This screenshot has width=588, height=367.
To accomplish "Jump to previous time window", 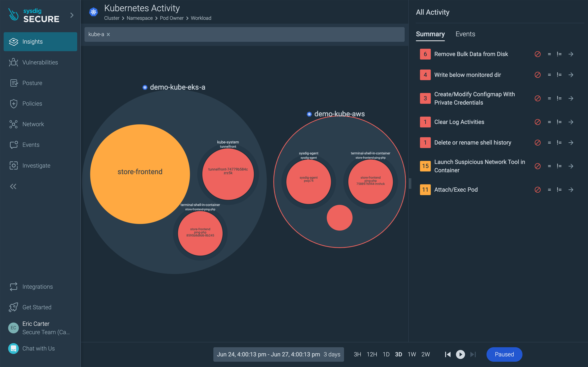I will [x=448, y=354].
